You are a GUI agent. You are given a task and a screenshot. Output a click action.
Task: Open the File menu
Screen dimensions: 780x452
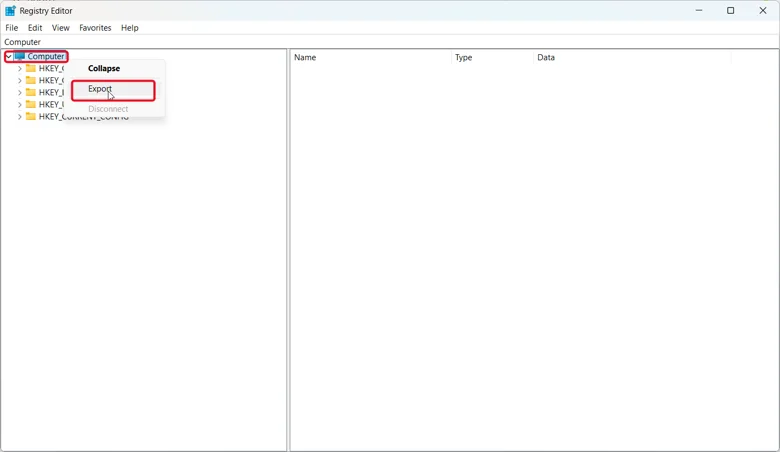point(11,28)
